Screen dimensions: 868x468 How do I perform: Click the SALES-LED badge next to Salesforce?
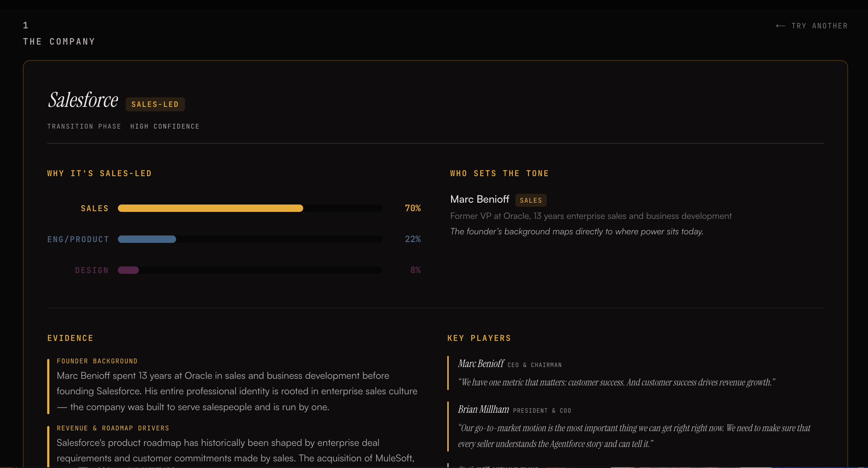155,104
